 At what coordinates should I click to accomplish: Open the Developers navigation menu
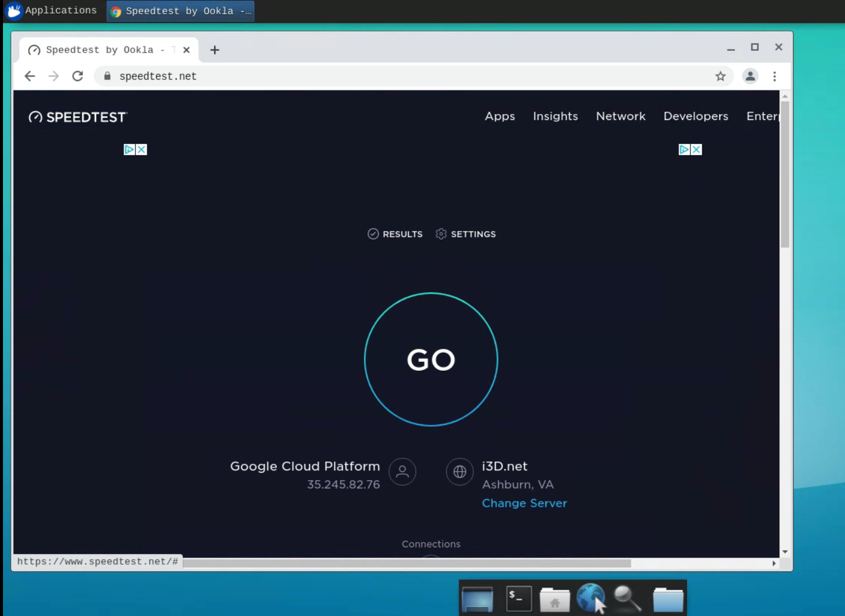(x=695, y=116)
